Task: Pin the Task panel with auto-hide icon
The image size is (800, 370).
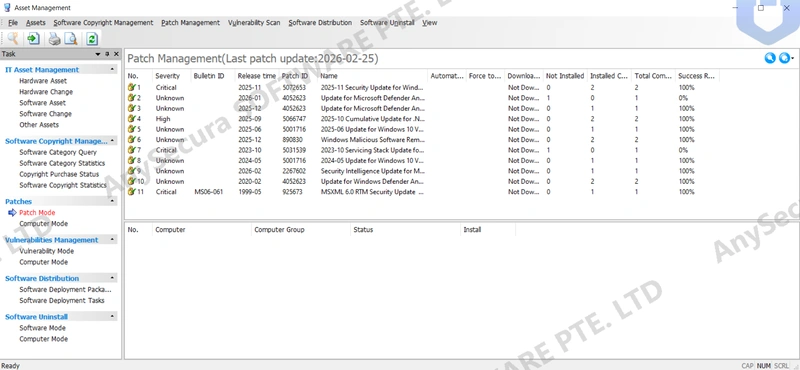Action: click(107, 54)
